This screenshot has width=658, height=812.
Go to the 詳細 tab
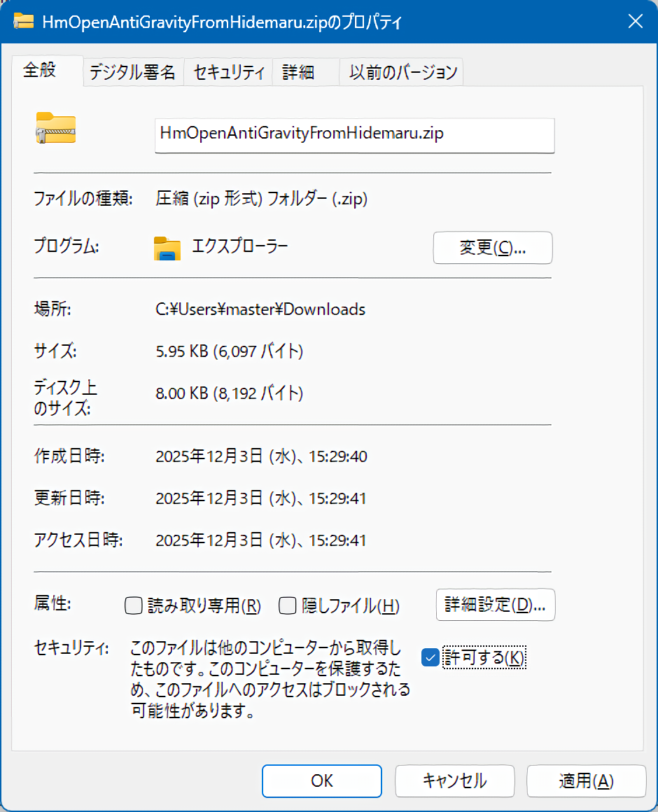coord(298,72)
